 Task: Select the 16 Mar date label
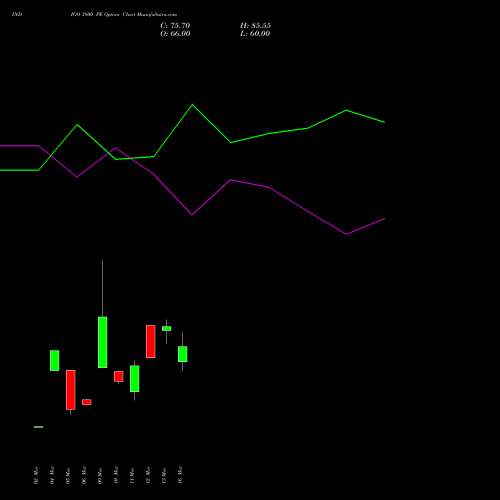coord(180,475)
